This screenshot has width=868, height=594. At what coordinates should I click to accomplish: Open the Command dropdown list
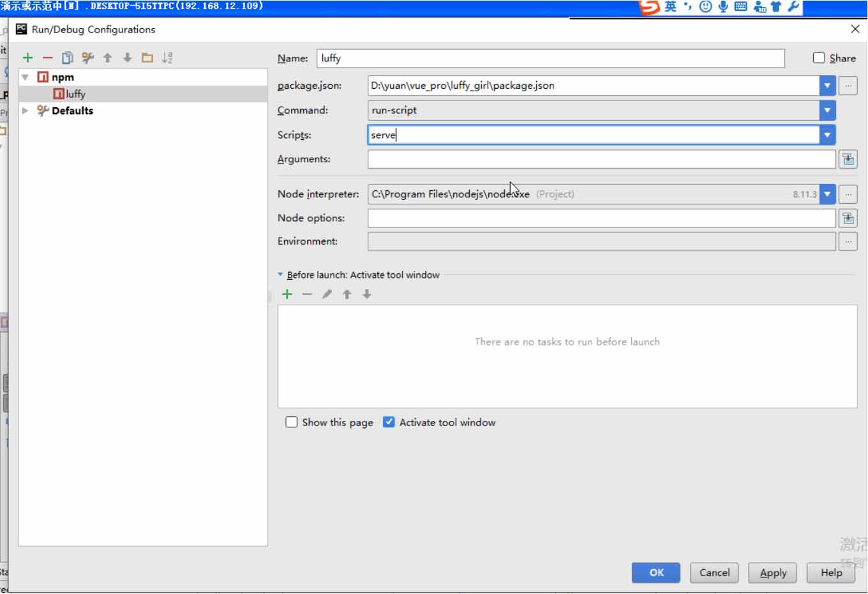pos(827,110)
